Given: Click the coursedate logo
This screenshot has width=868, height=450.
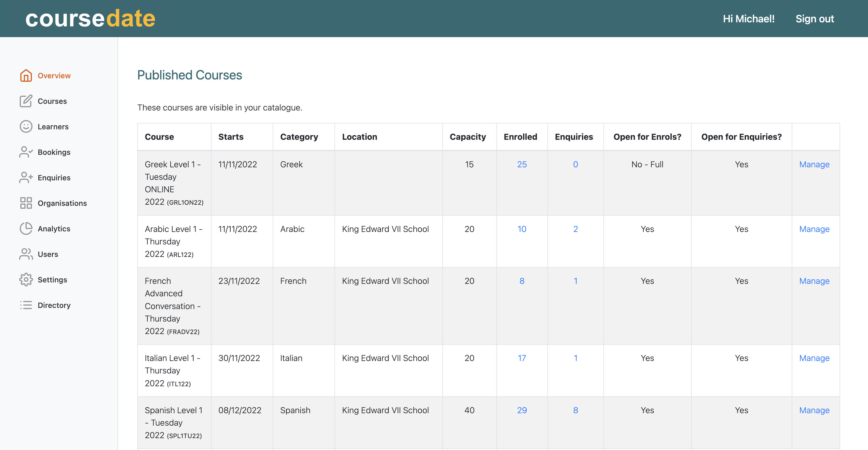Looking at the screenshot, I should [x=90, y=19].
